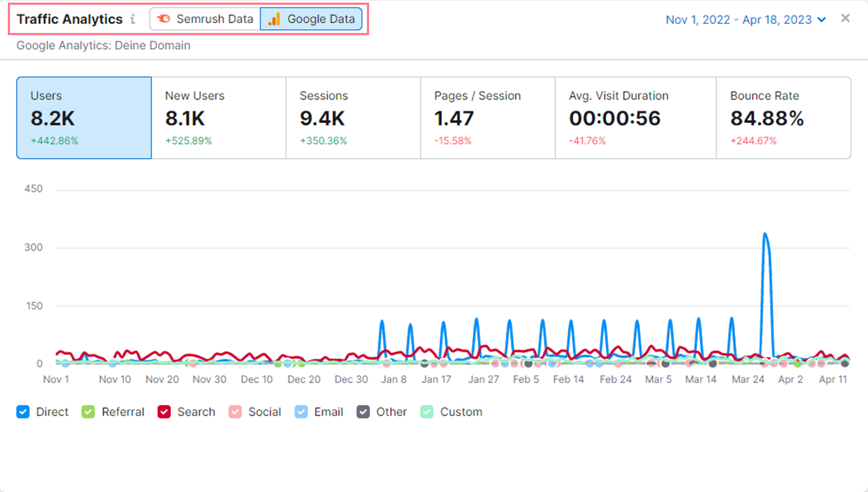Click the 1.47 Pages per Session value
The image size is (868, 492).
pyautogui.click(x=454, y=118)
